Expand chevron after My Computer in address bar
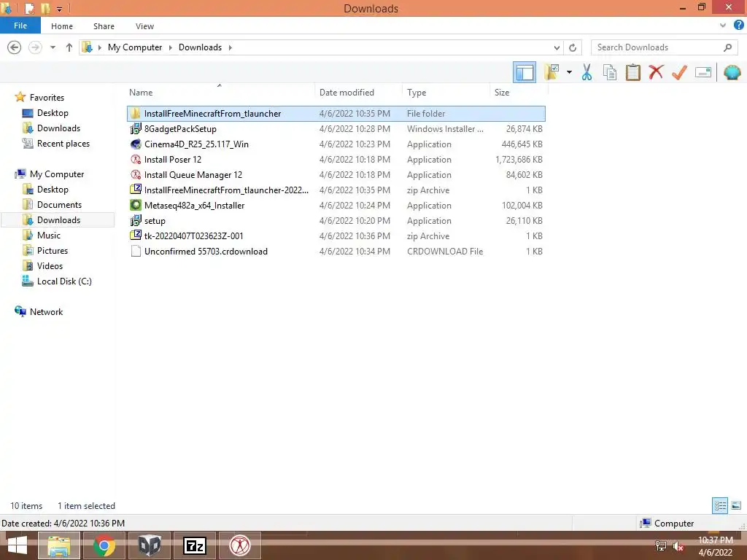747x560 pixels. coord(170,47)
